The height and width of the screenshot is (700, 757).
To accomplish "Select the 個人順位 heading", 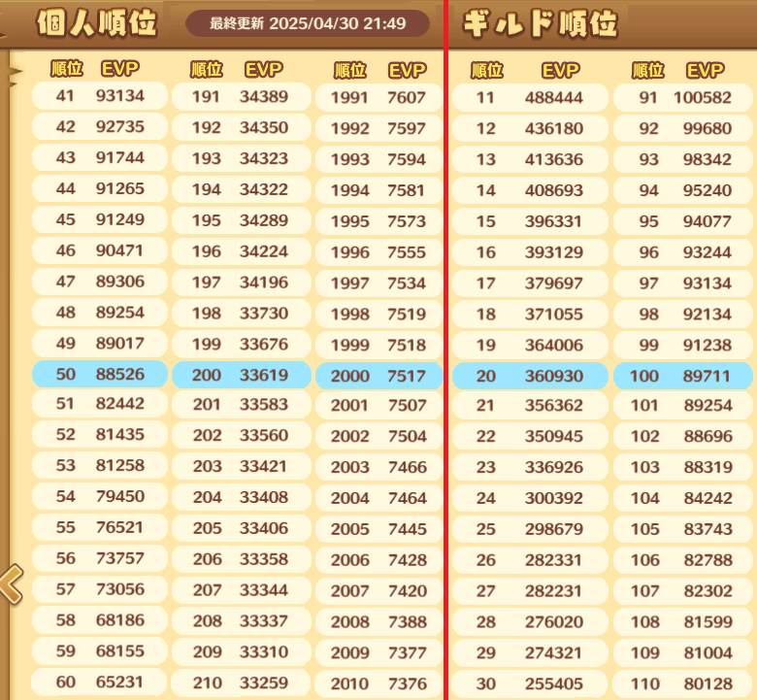I will pos(97,22).
